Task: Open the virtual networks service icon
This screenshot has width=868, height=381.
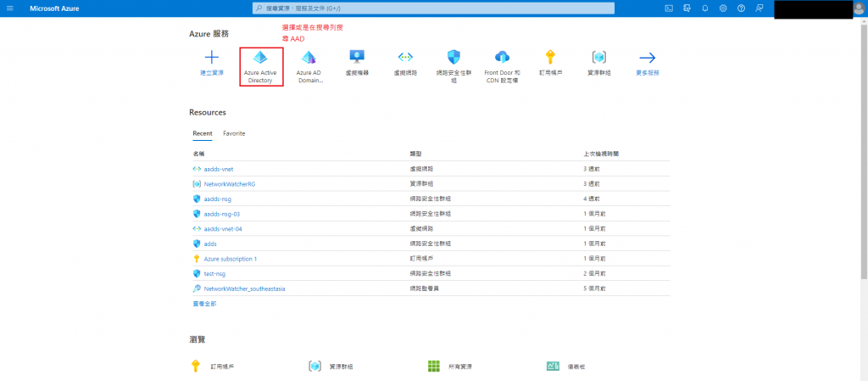Action: [405, 57]
